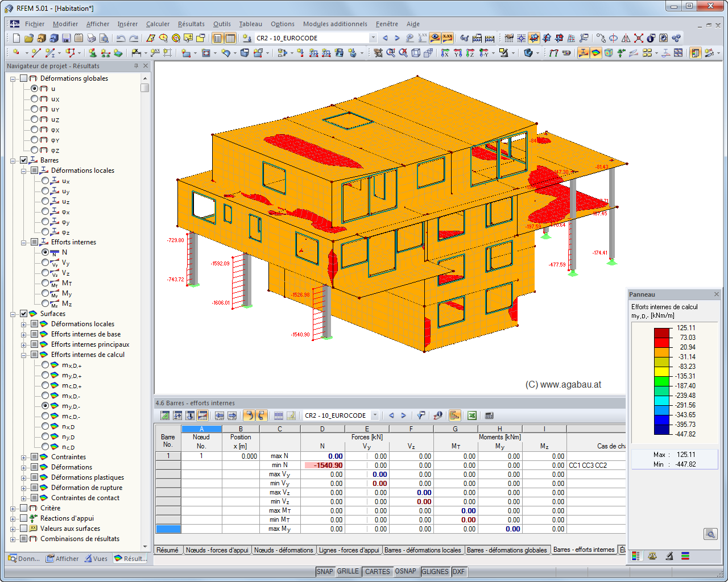
Task: Select the Vy internal force radio button
Action: pos(45,263)
